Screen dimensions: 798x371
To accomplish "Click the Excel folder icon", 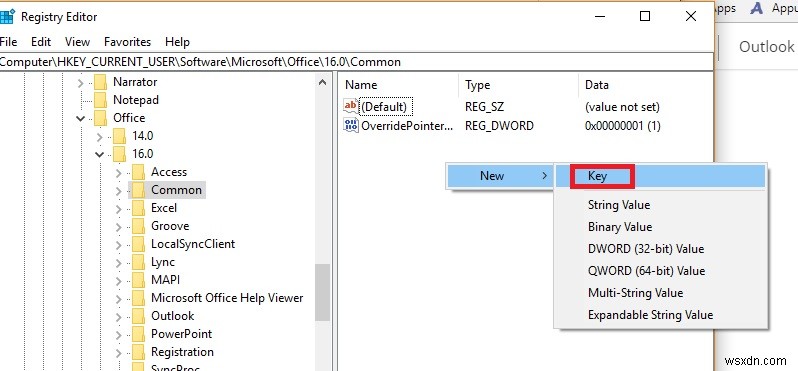I will click(x=138, y=208).
